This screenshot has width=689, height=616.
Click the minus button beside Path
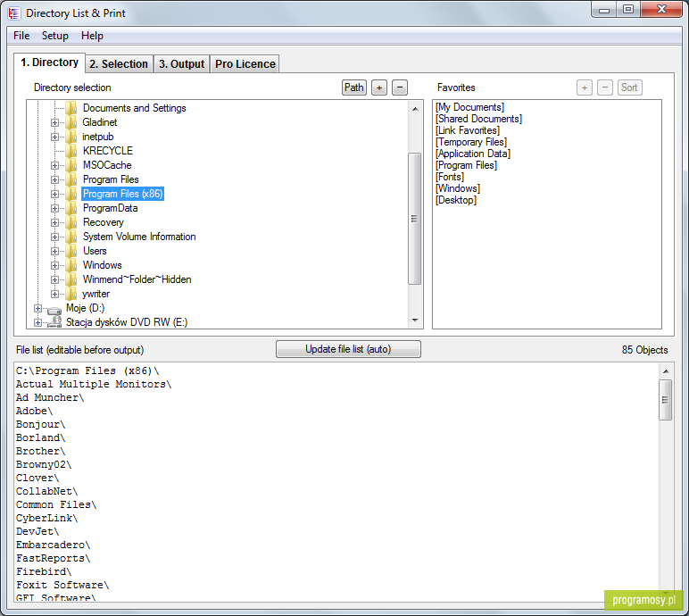click(400, 87)
